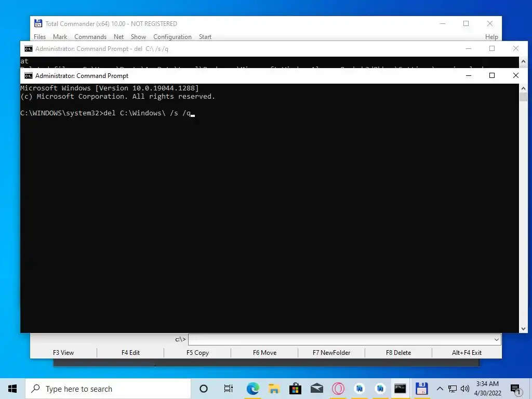Minimize the front Command Prompt window
Screen dimensions: 532x399
point(469,75)
